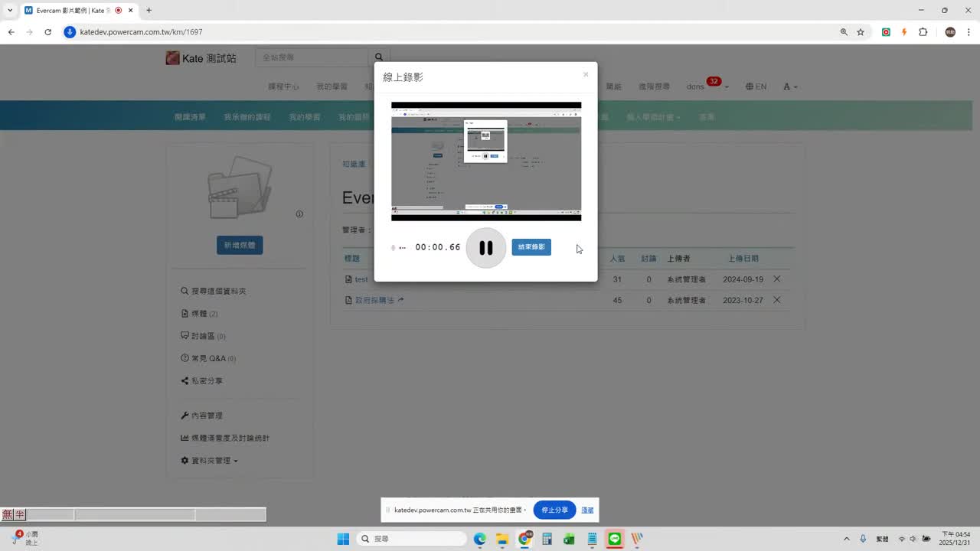Open the 我的學習 navigation menu item

331,86
